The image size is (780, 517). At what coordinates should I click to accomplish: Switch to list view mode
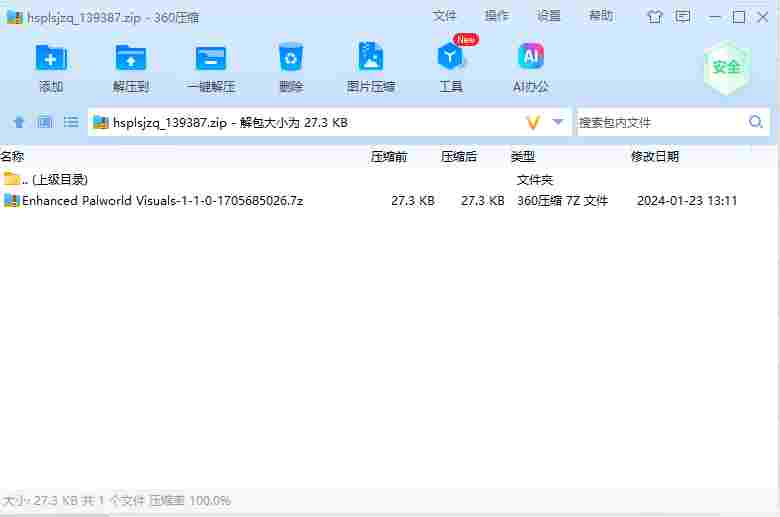tap(71, 122)
